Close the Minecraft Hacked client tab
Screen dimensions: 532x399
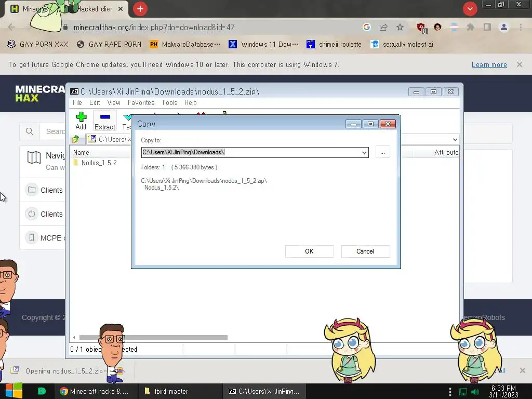(x=121, y=9)
